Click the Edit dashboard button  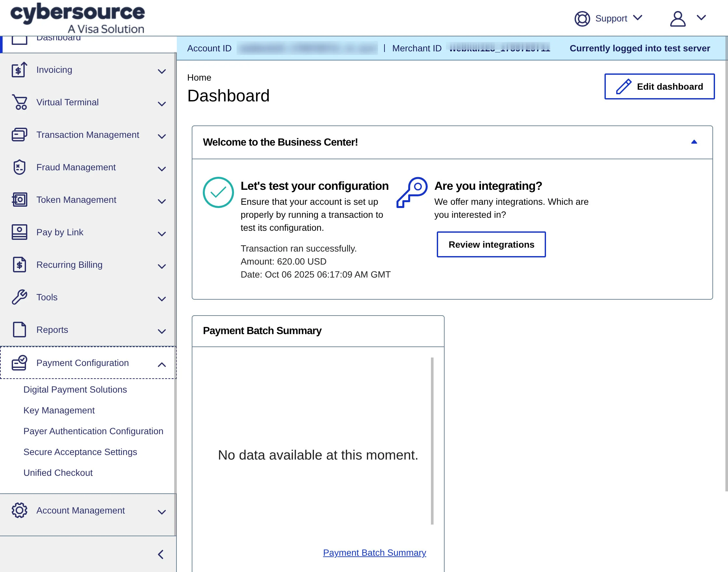point(659,86)
